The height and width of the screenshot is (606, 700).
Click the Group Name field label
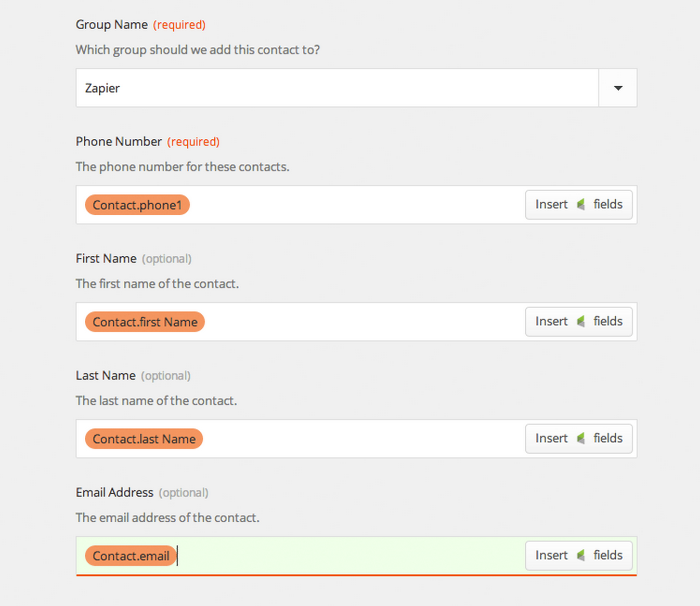tap(112, 24)
